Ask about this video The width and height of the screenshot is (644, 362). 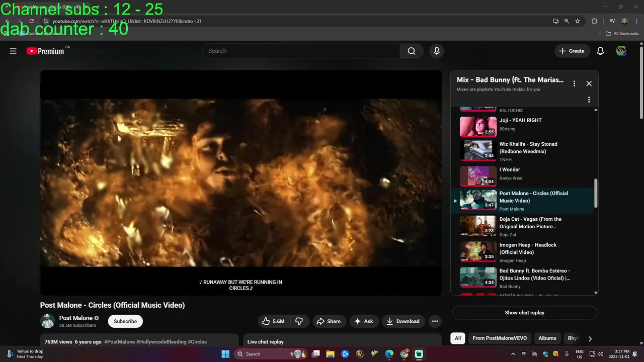click(364, 321)
